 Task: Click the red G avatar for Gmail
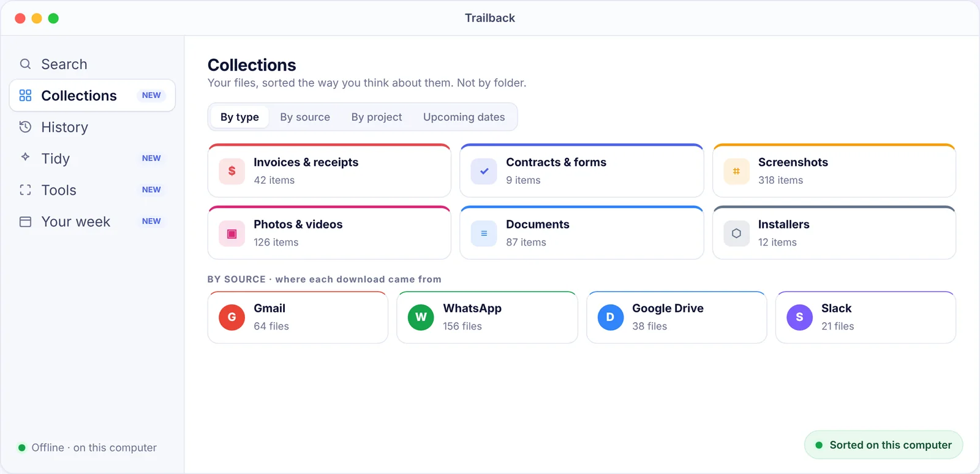[232, 317]
